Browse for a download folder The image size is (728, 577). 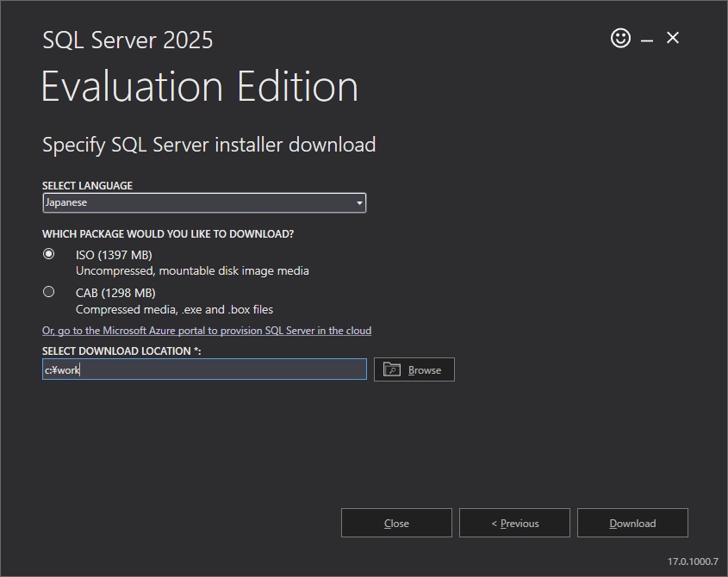(414, 369)
